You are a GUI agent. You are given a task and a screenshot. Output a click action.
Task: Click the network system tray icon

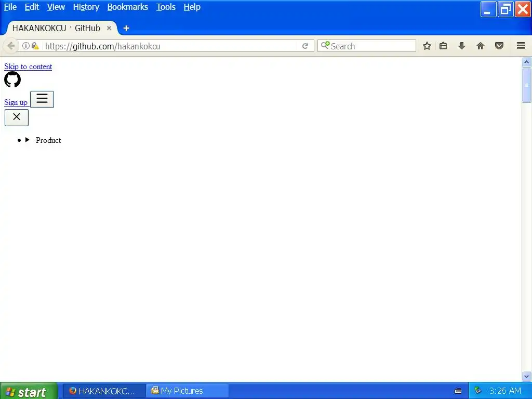[x=478, y=391]
